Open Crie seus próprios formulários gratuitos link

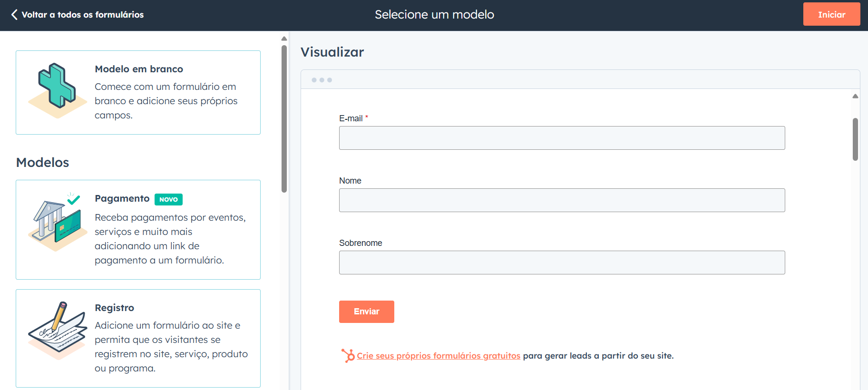click(x=438, y=356)
